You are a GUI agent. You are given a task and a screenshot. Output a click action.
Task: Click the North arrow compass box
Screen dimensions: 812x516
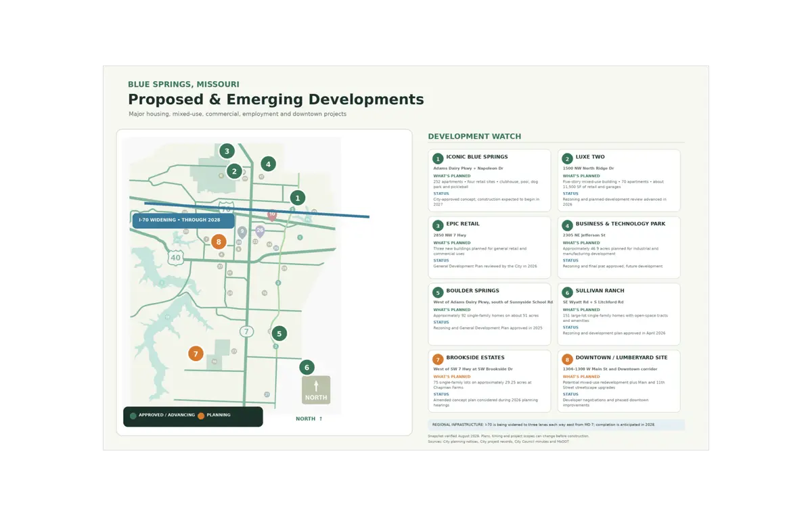pos(316,390)
